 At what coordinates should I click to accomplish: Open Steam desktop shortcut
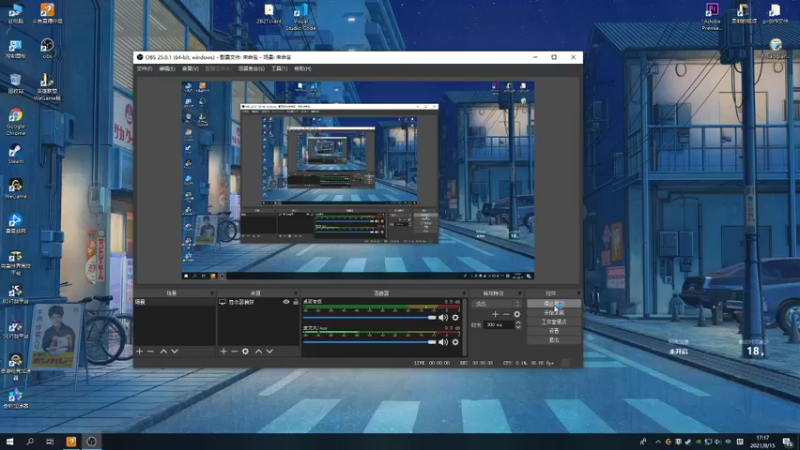coord(15,154)
